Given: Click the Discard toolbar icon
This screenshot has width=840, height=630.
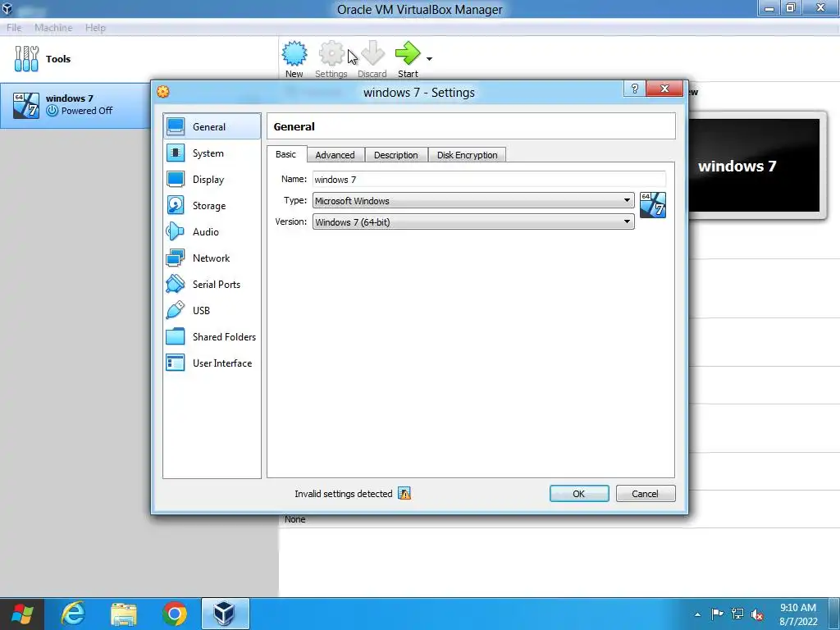Looking at the screenshot, I should tap(372, 53).
